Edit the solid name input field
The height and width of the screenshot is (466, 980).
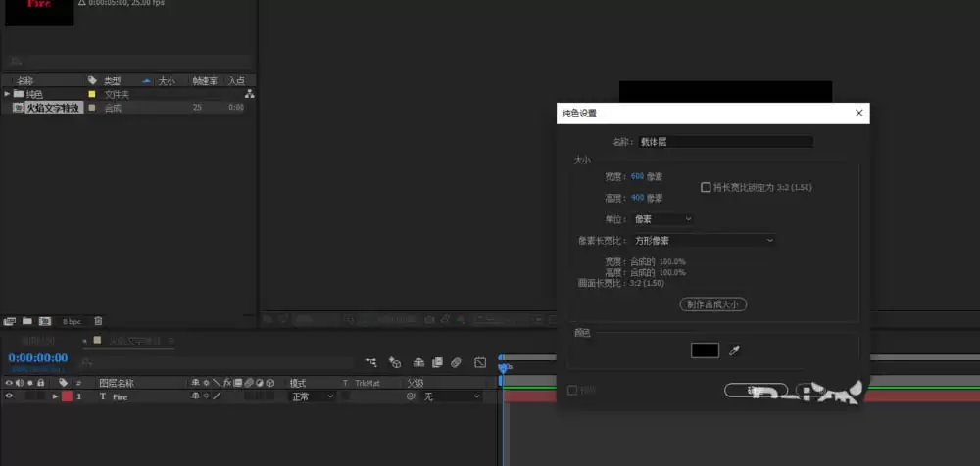[725, 142]
